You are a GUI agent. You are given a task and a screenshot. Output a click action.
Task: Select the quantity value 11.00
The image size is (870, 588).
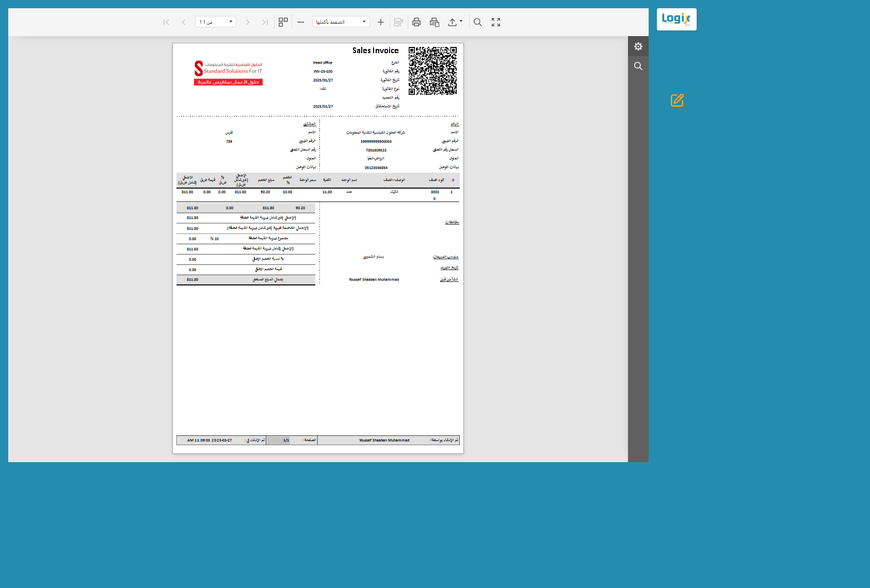(x=327, y=192)
